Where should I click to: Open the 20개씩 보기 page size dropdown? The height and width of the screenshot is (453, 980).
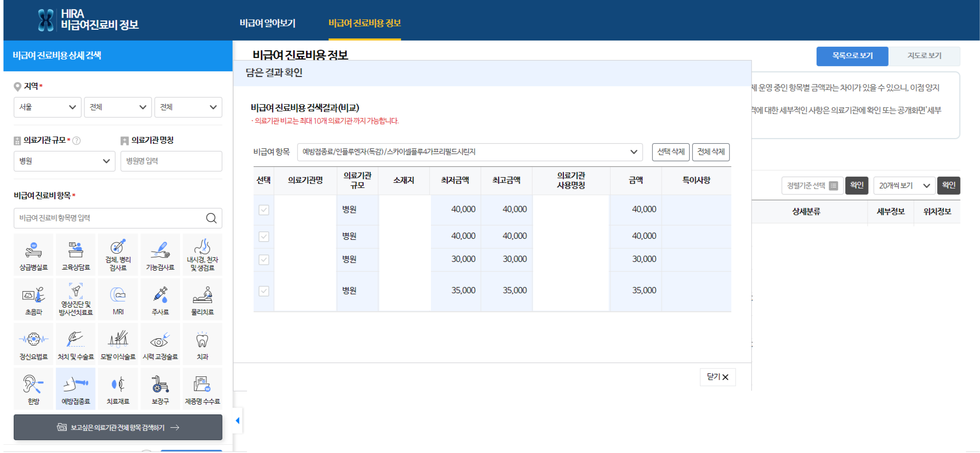[x=904, y=185]
